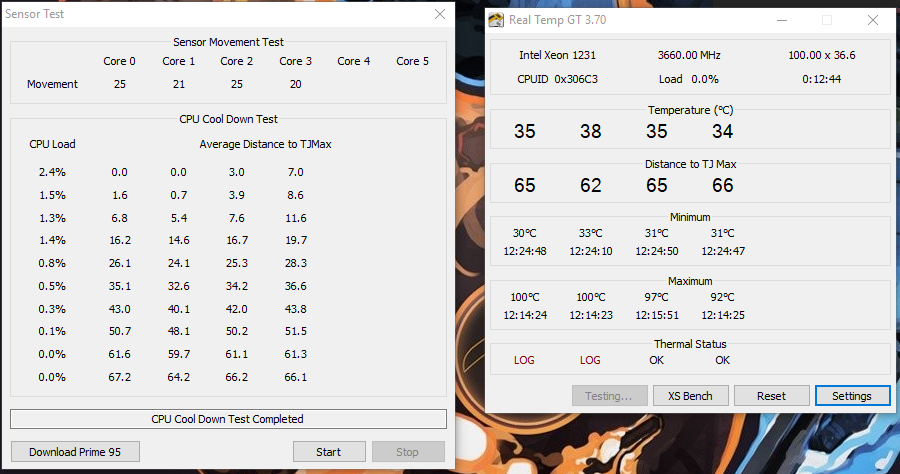
Task: Click the 64.2 distance value
Action: [179, 377]
